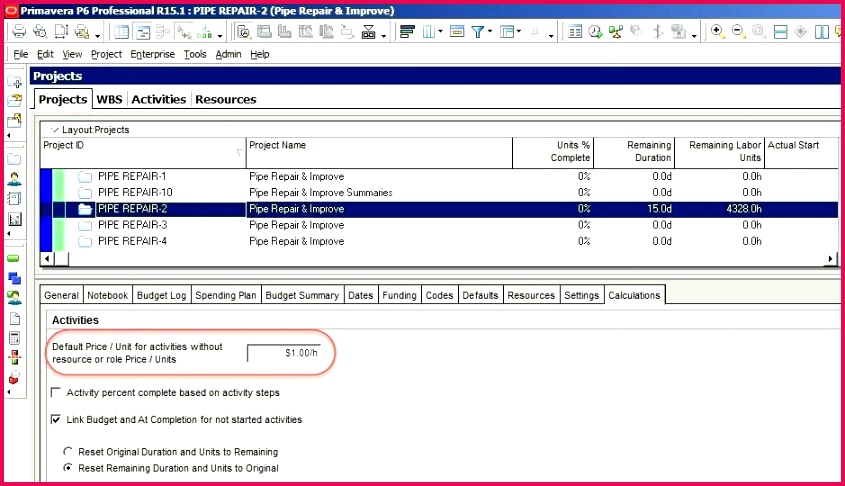Click the Zoom Out magnifier icon
The image size is (845, 486).
pos(738,32)
